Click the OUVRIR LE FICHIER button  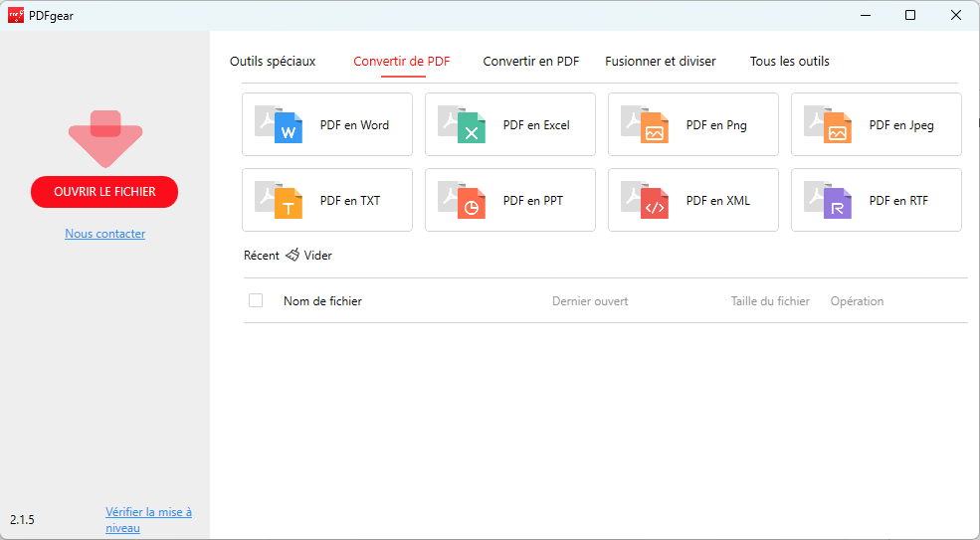click(104, 192)
